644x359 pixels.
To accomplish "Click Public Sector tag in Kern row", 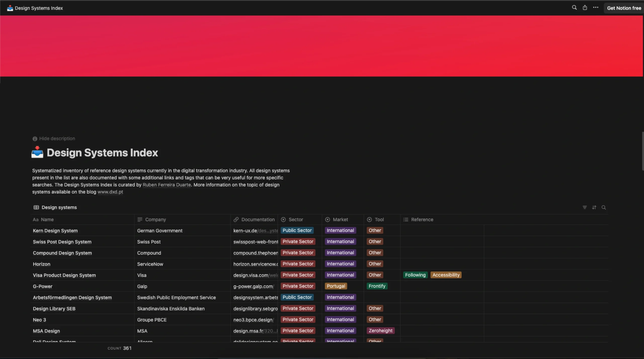I will click(297, 230).
